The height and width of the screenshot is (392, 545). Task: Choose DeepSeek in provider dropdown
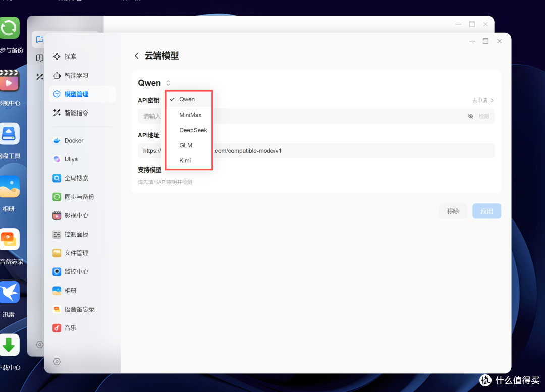(189, 130)
